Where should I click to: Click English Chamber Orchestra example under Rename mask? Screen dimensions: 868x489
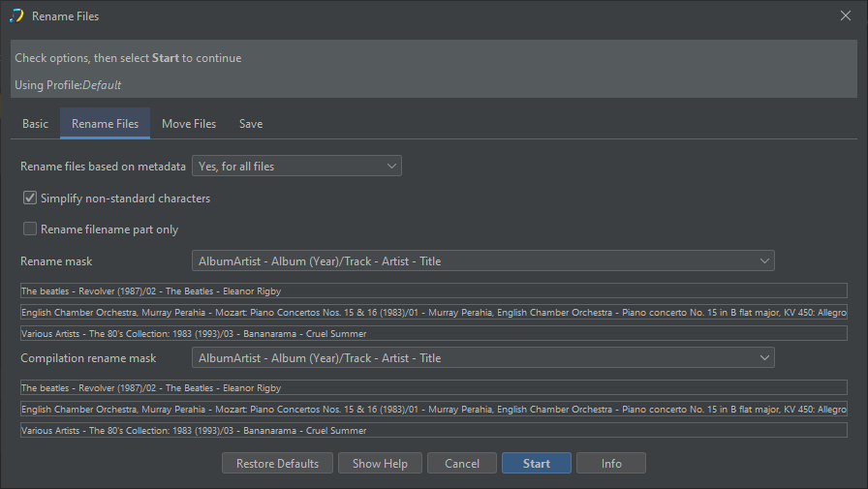[x=433, y=312]
